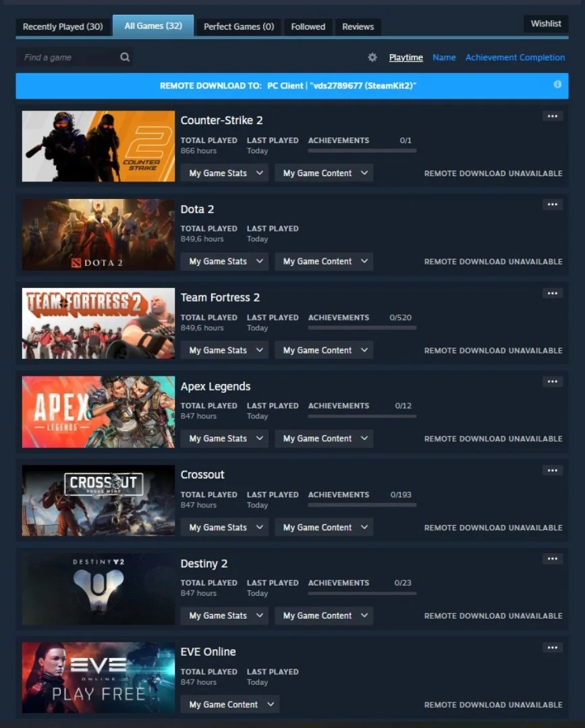Viewport: 585px width, 728px height.
Task: Expand My Game Content for Apex Legends
Action: coord(324,439)
